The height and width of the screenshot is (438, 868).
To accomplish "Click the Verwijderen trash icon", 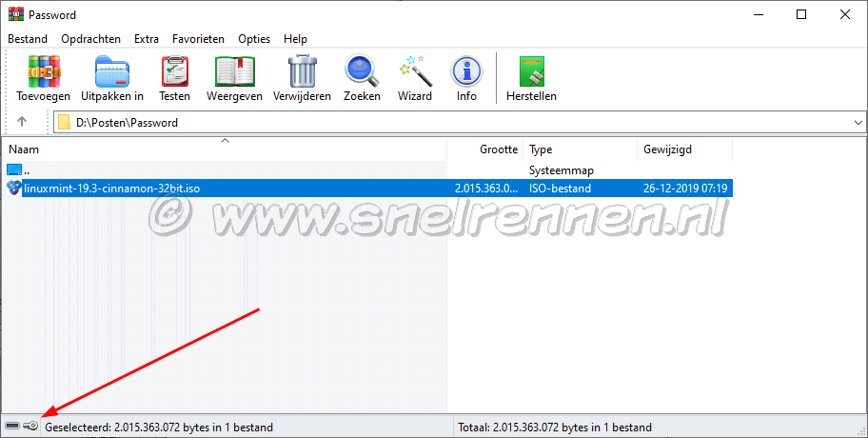I will [303, 71].
